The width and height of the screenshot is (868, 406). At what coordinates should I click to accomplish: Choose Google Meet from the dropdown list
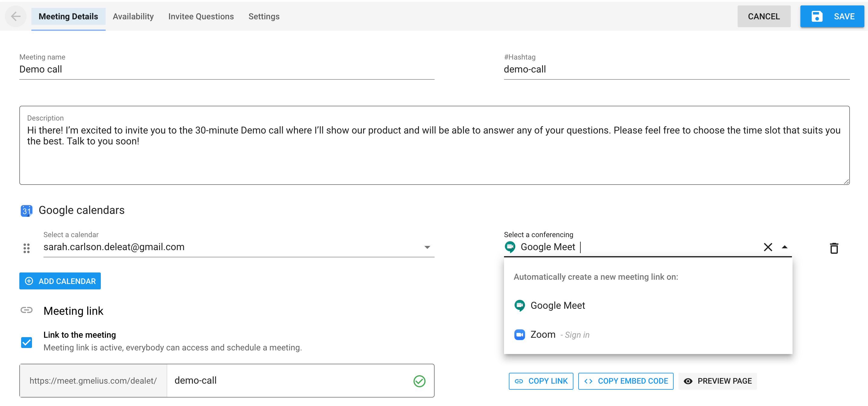point(648,305)
